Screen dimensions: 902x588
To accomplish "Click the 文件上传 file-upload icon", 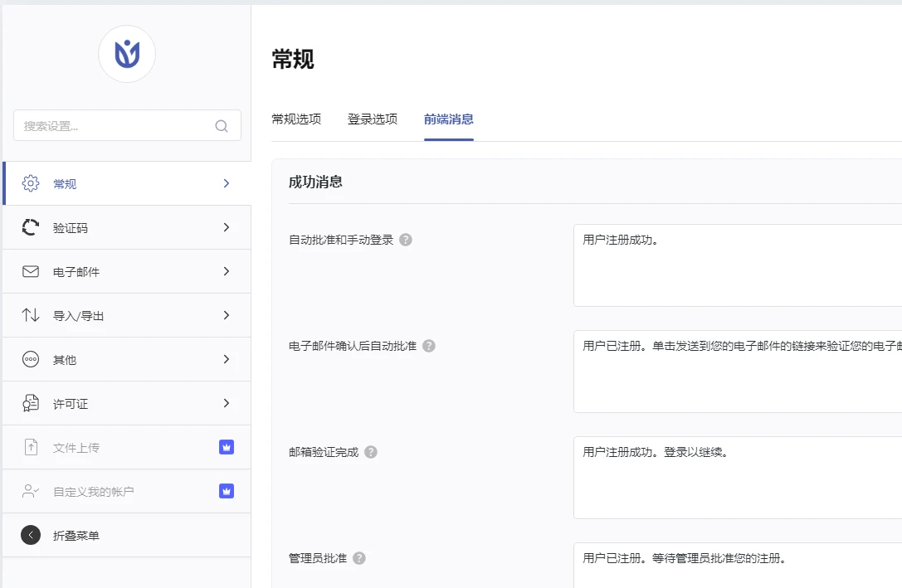I will point(30,447).
